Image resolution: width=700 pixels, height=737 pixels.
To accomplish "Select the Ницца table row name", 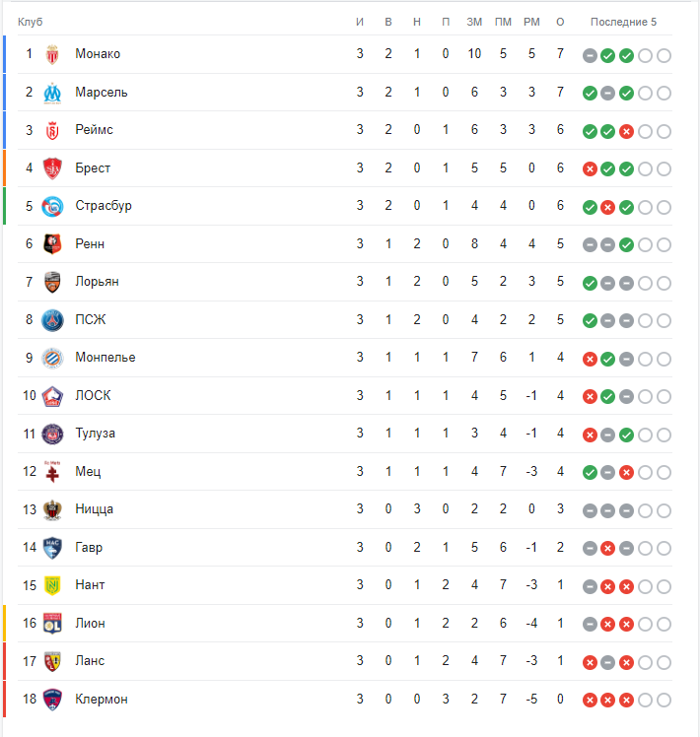I will click(94, 509).
